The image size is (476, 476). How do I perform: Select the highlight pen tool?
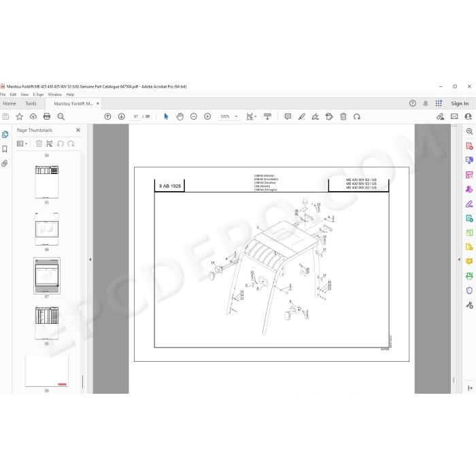point(301,116)
